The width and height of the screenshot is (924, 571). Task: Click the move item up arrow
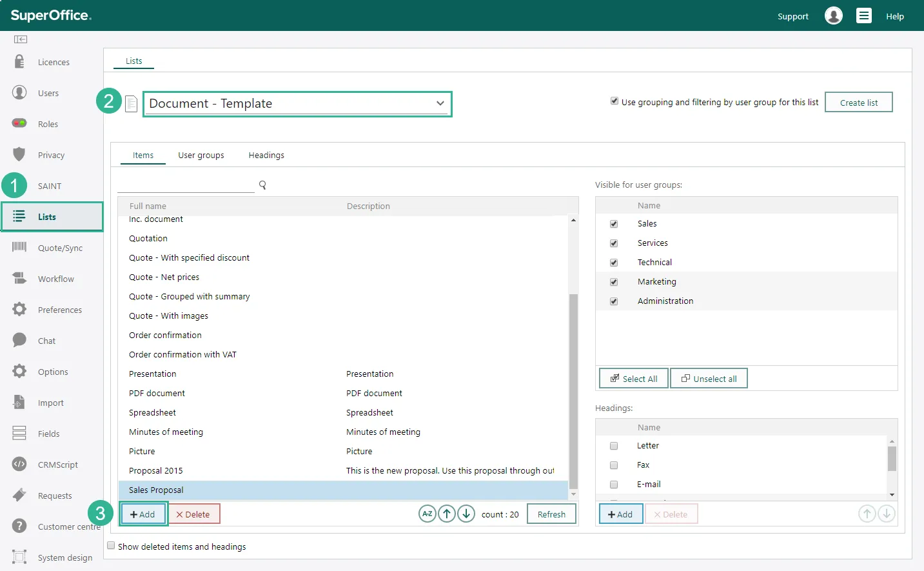click(x=447, y=514)
